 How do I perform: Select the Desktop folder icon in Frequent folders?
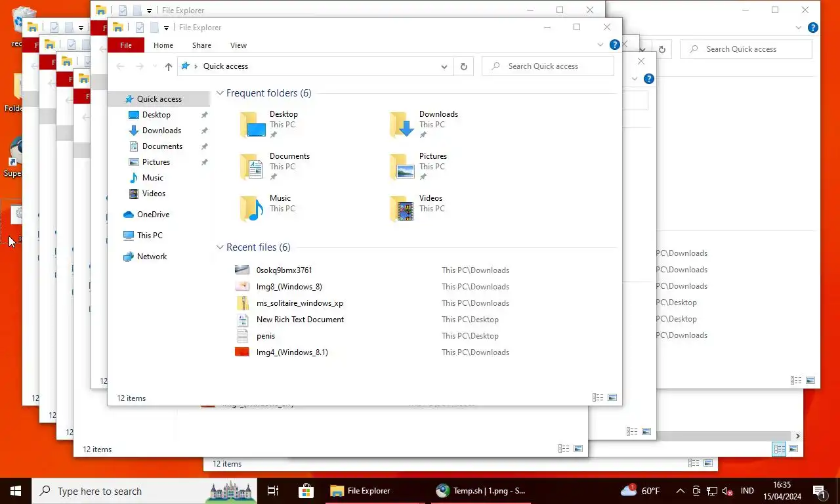pyautogui.click(x=253, y=125)
